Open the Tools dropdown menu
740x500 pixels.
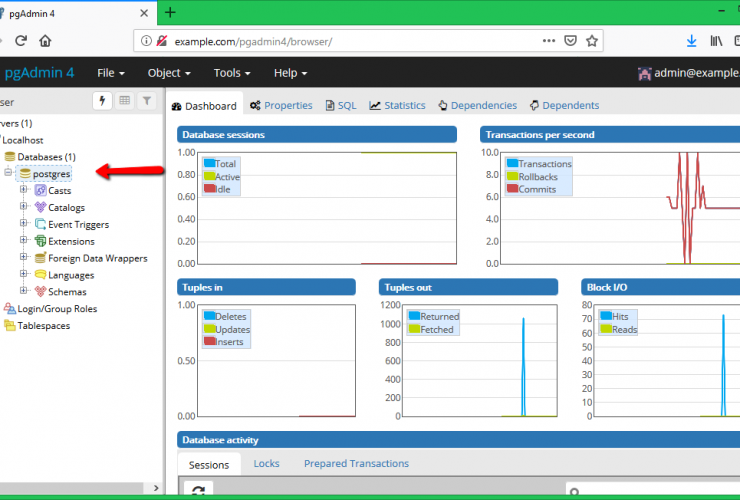tap(231, 73)
